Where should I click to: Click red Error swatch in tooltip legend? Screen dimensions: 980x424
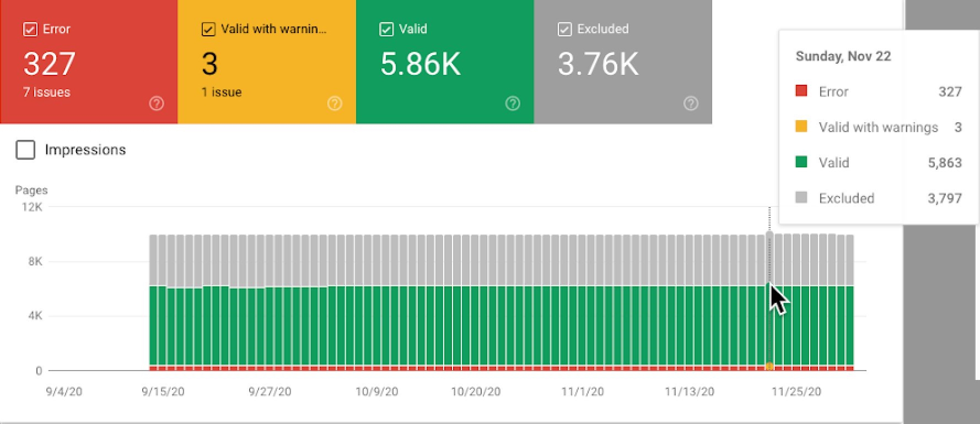click(x=801, y=91)
